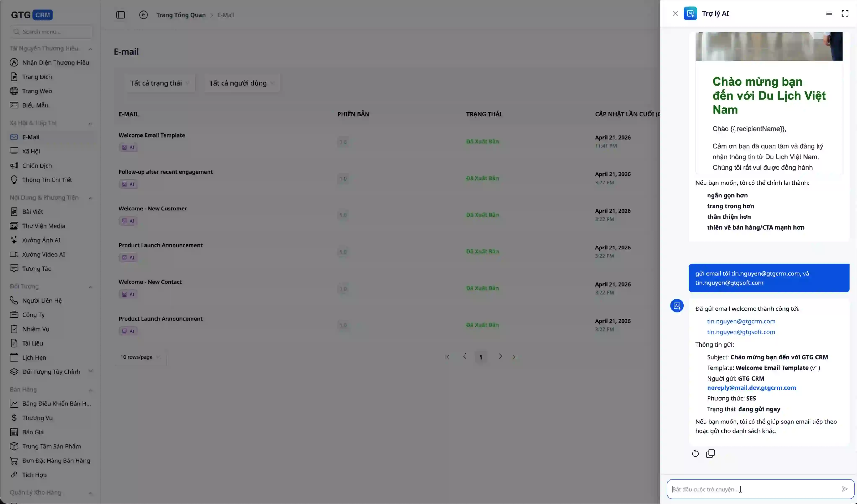Click the send message arrow icon

click(844, 489)
